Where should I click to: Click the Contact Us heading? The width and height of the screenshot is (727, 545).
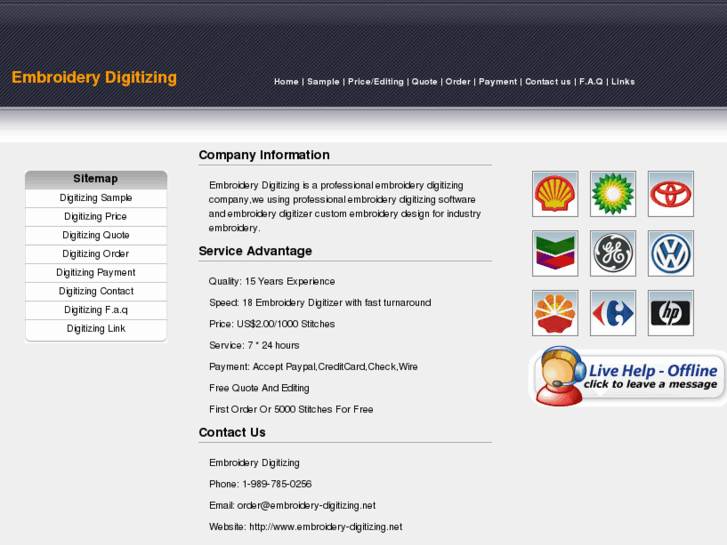pos(232,432)
